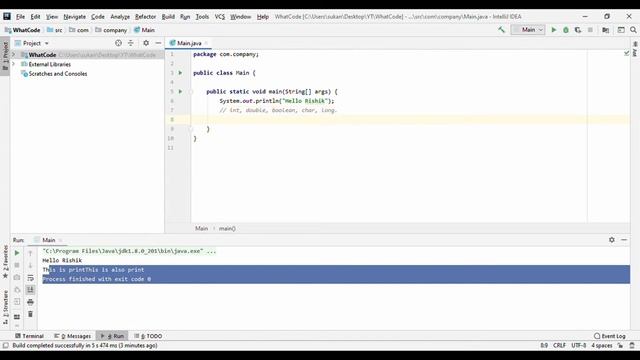Image resolution: width=640 pixels, height=360 pixels.
Task: Open Project panel settings gear
Action: [146, 43]
